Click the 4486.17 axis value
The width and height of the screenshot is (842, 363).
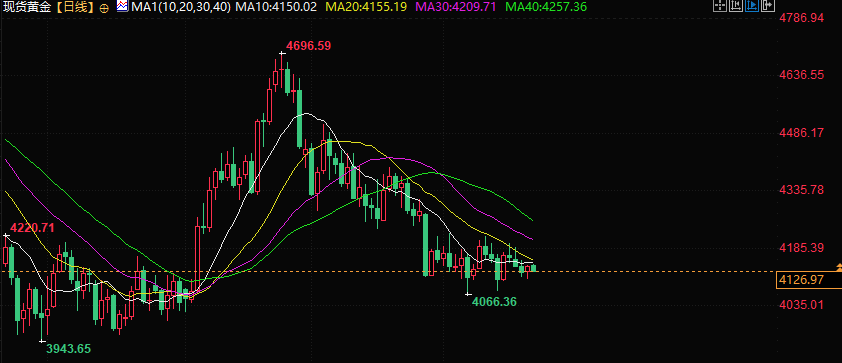[801, 132]
